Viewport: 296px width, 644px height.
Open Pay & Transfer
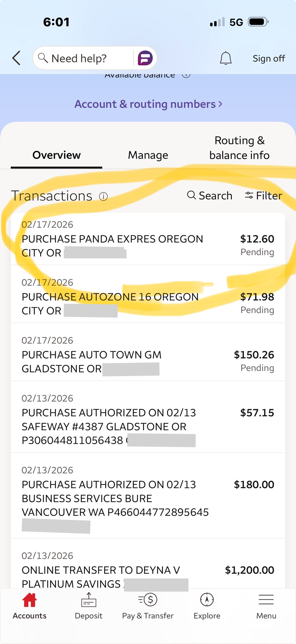coord(148,606)
